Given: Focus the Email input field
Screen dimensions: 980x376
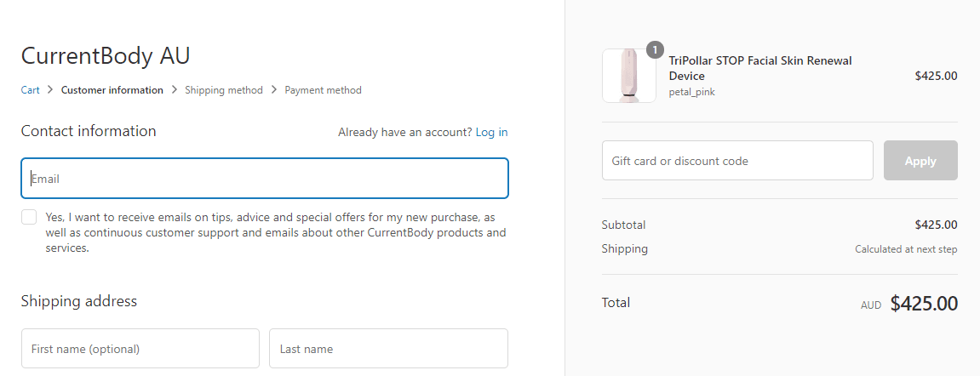Looking at the screenshot, I should click(265, 179).
